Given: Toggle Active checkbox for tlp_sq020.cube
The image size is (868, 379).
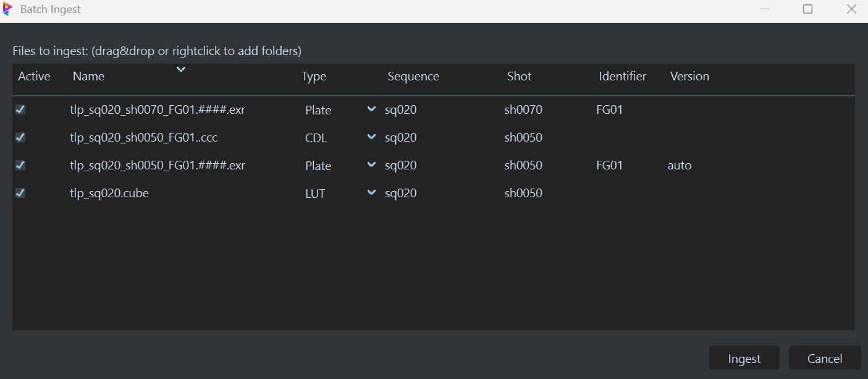Looking at the screenshot, I should click(x=20, y=193).
